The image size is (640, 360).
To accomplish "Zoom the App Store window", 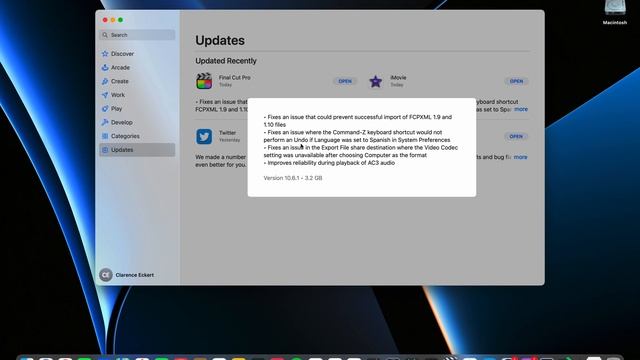I will (120, 20).
